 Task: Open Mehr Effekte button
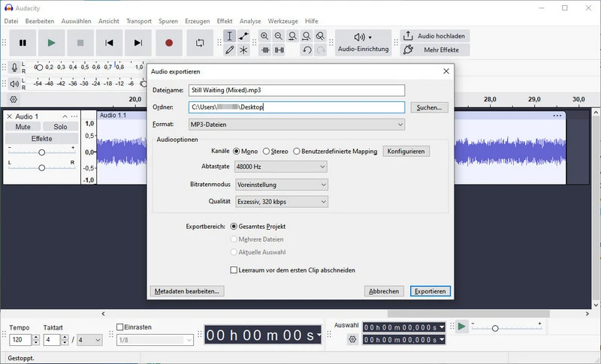[x=435, y=50]
